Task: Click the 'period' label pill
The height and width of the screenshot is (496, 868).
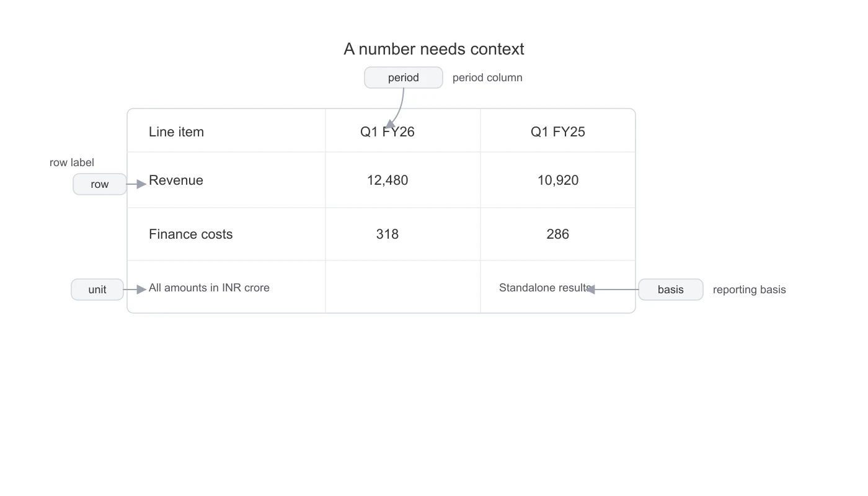Action: pos(404,77)
